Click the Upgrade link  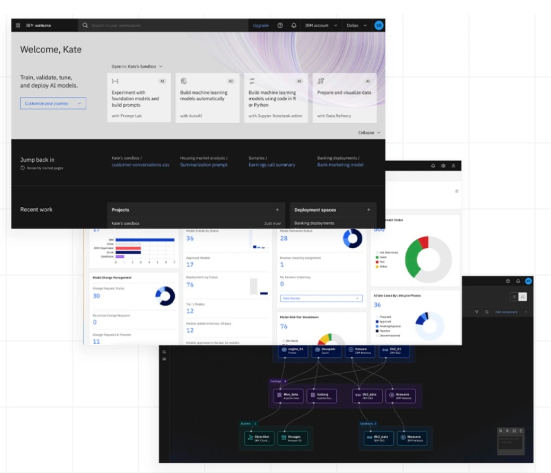[261, 25]
